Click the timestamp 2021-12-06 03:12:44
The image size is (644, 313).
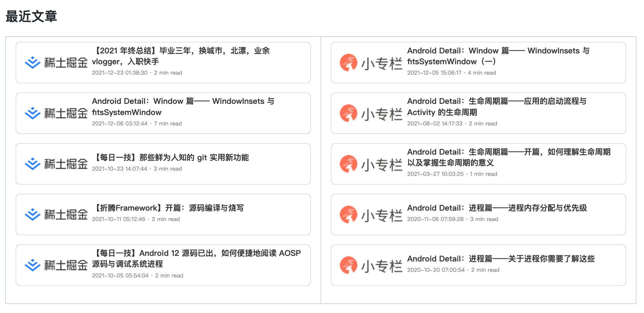coord(120,124)
